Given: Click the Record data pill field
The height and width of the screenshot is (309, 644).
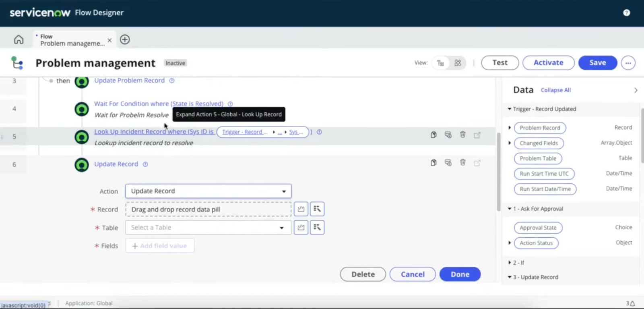Looking at the screenshot, I should pos(208,209).
